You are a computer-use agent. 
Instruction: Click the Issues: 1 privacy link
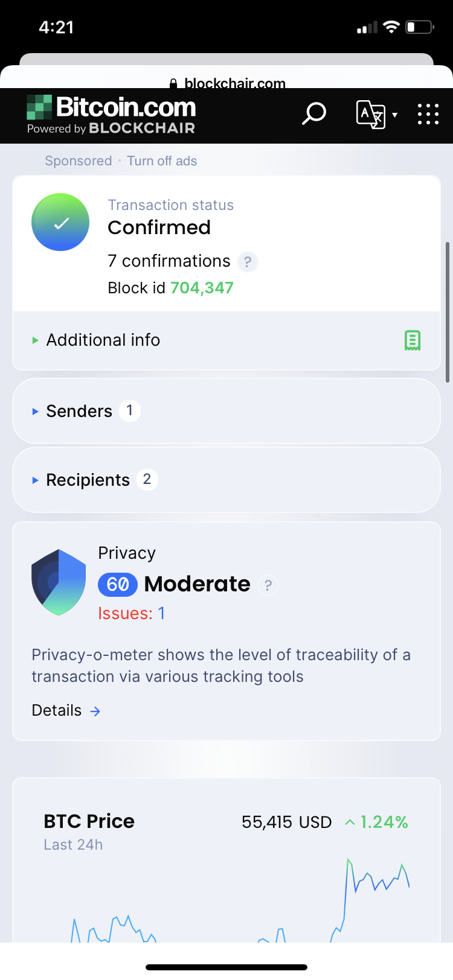click(131, 614)
